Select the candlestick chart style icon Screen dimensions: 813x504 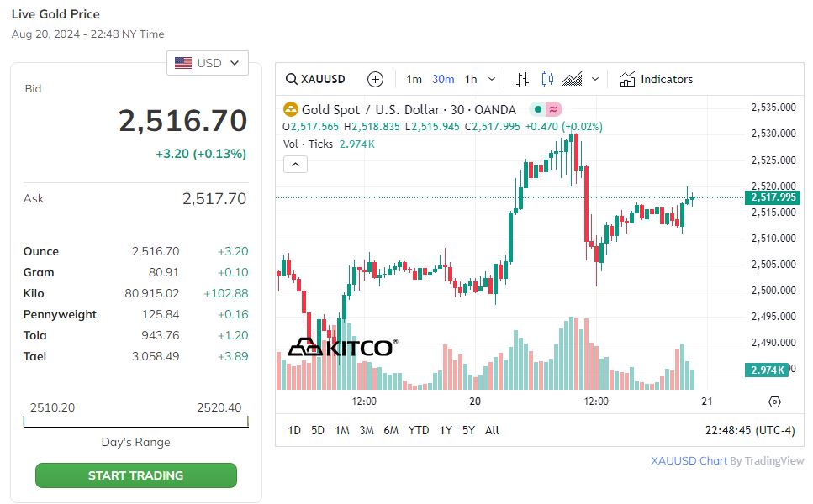point(547,80)
